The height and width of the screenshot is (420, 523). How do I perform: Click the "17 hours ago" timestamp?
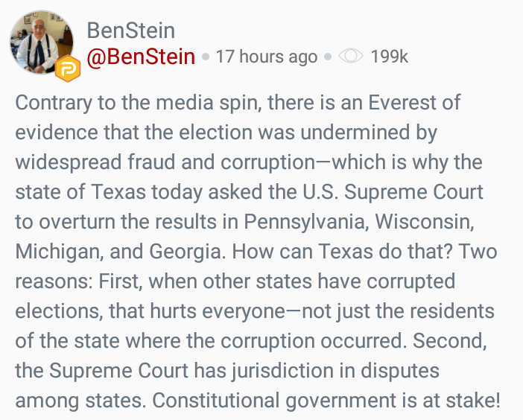[266, 57]
